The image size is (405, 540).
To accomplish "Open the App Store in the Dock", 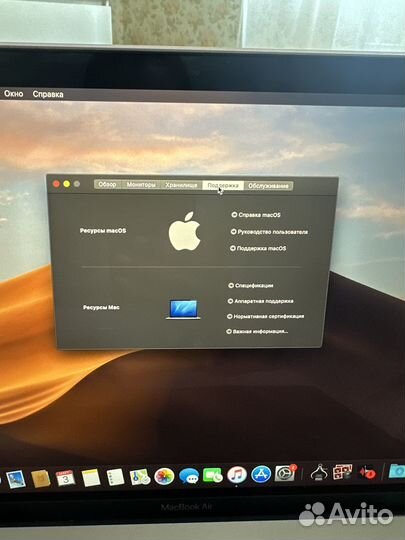I will pyautogui.click(x=261, y=474).
